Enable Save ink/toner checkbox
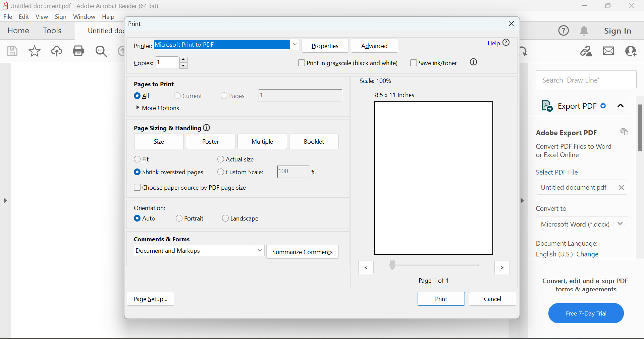 pyautogui.click(x=414, y=63)
